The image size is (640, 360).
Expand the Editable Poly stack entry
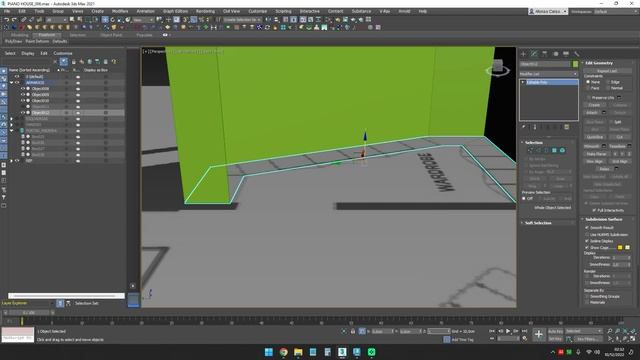click(x=523, y=82)
